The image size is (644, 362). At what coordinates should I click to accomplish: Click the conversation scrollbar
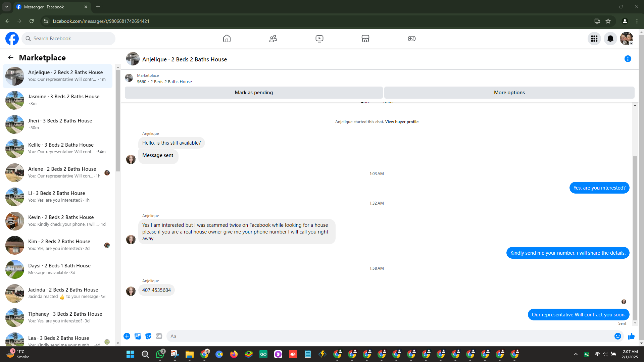(x=635, y=238)
